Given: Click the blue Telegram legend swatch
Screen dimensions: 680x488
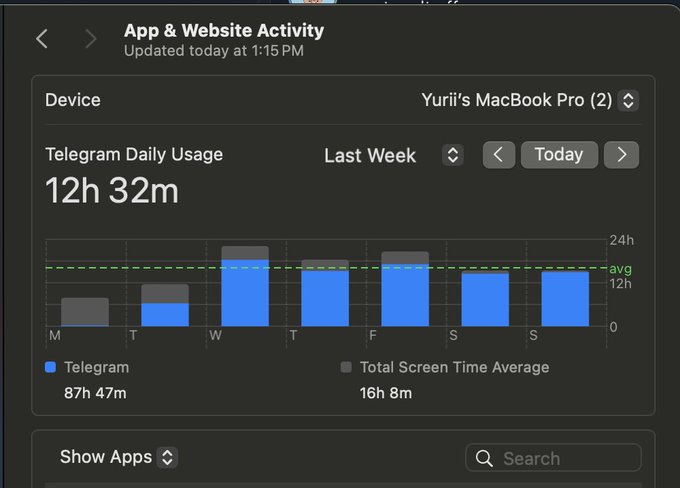Looking at the screenshot, I should (x=51, y=367).
